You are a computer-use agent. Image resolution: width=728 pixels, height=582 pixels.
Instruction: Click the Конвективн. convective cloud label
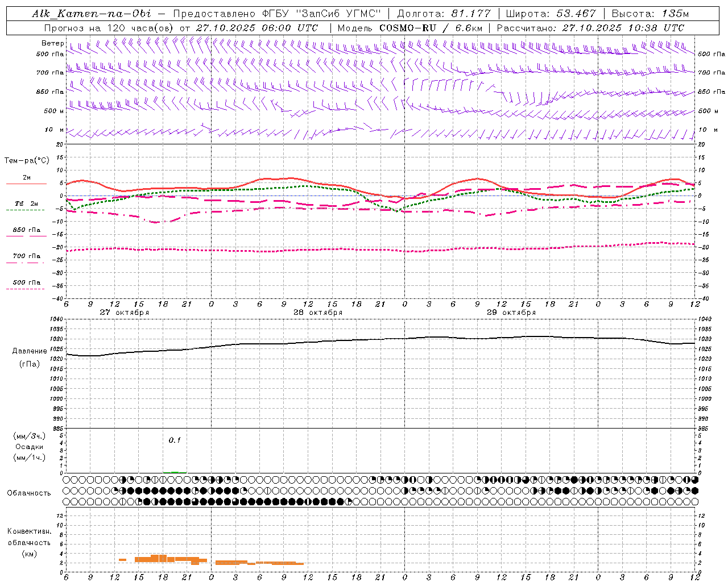coord(29,531)
